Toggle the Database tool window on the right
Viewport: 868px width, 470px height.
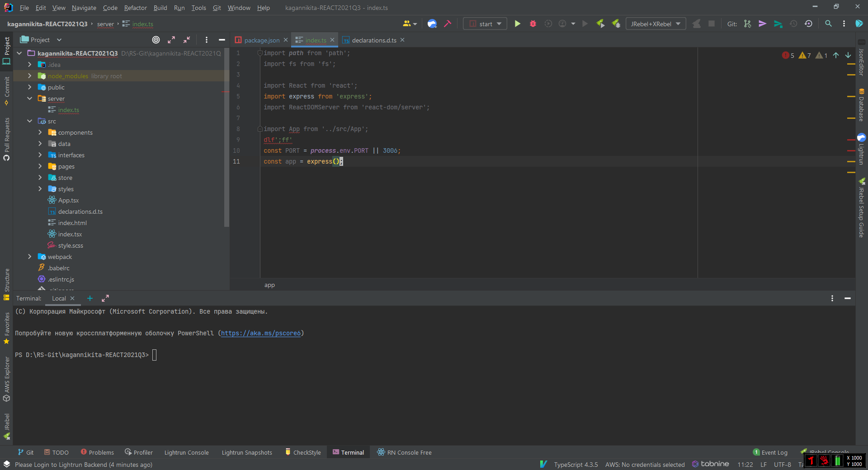pyautogui.click(x=861, y=105)
